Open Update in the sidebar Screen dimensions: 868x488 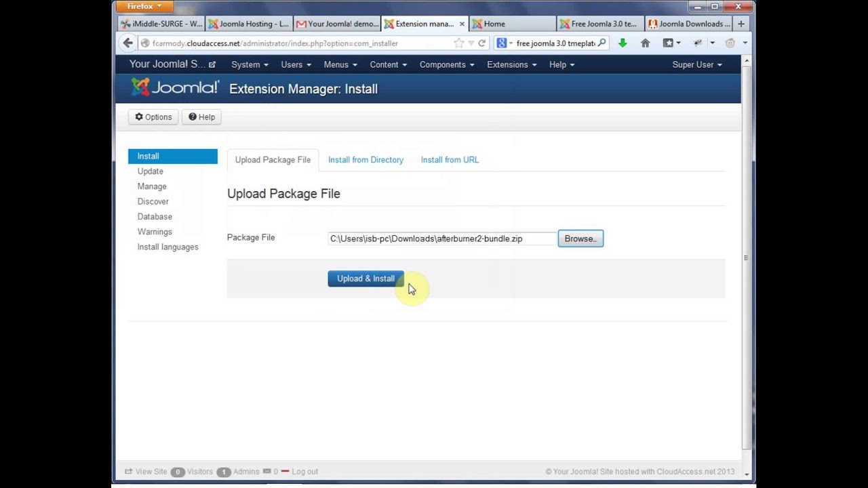(150, 171)
